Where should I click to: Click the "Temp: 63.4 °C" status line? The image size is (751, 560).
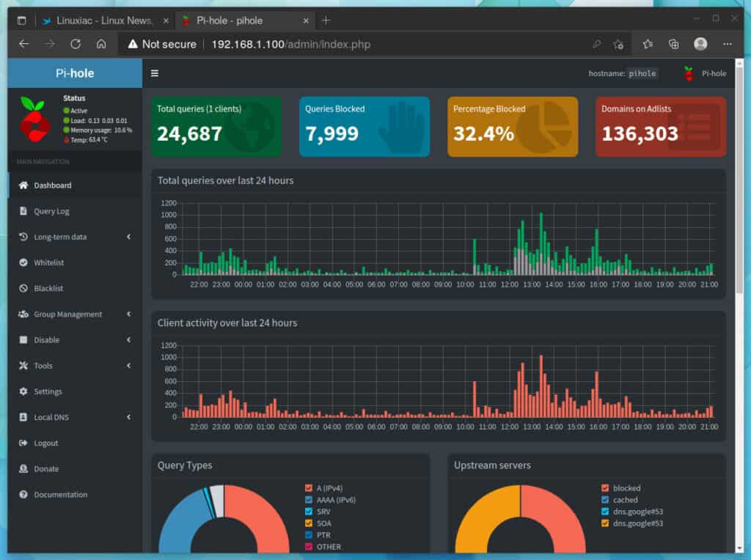point(85,140)
